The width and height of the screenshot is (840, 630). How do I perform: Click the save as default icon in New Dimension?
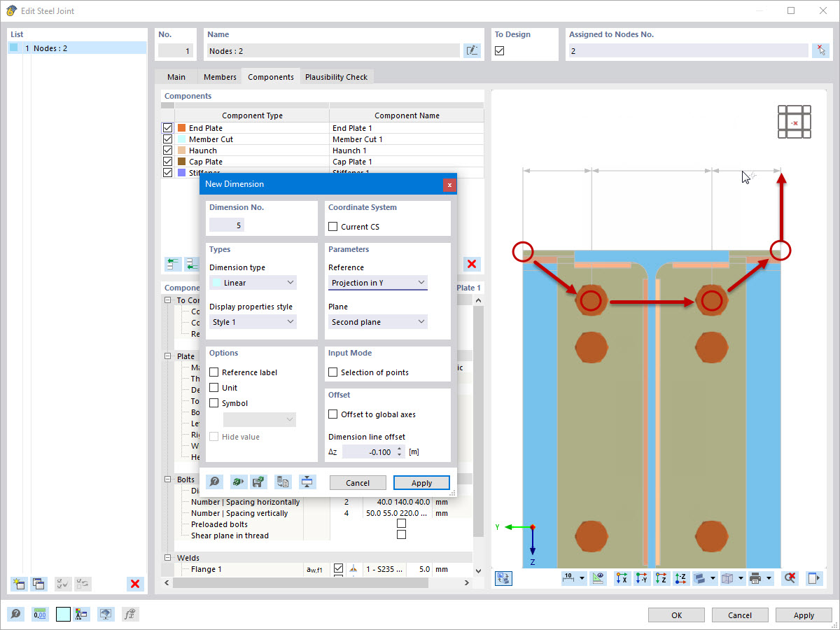(x=258, y=482)
